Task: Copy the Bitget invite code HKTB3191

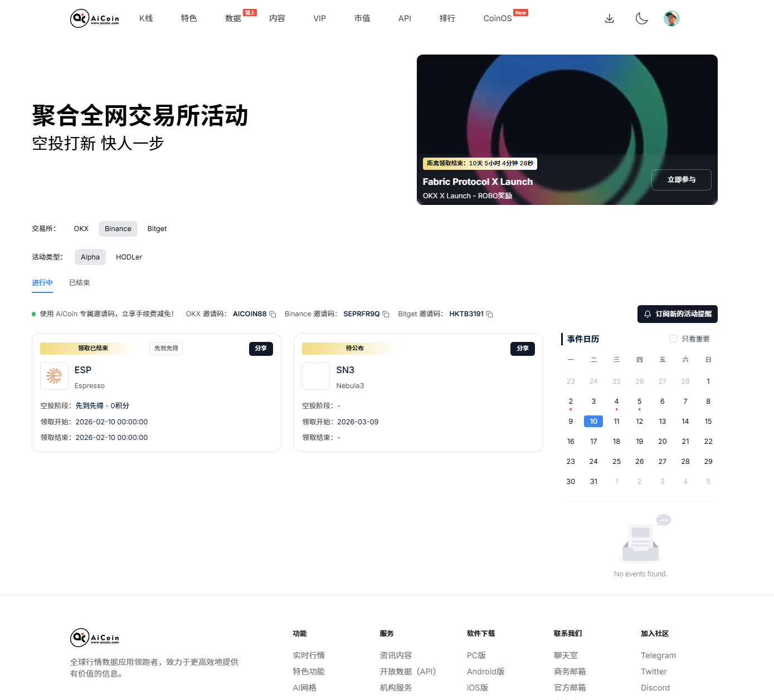Action: pyautogui.click(x=489, y=314)
